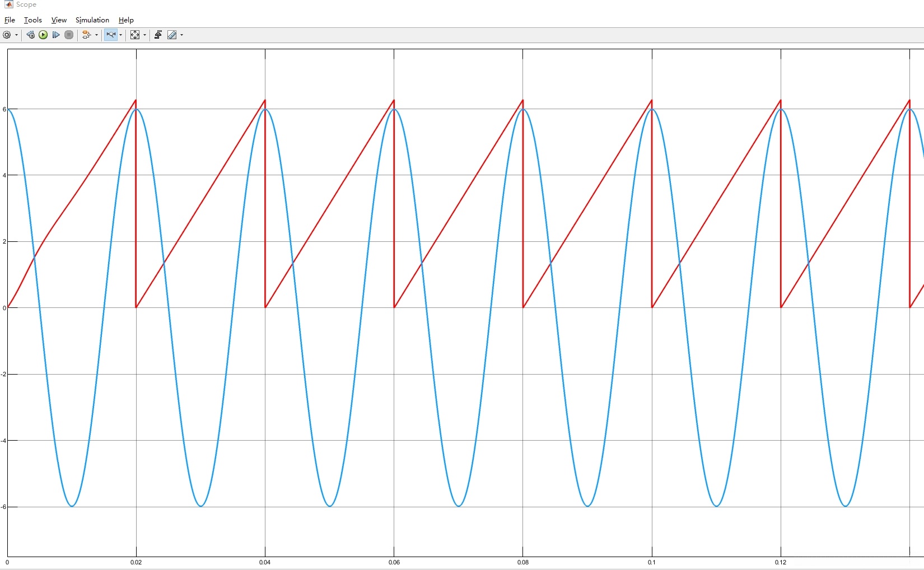
Task: Click the Step Forward button
Action: point(56,35)
